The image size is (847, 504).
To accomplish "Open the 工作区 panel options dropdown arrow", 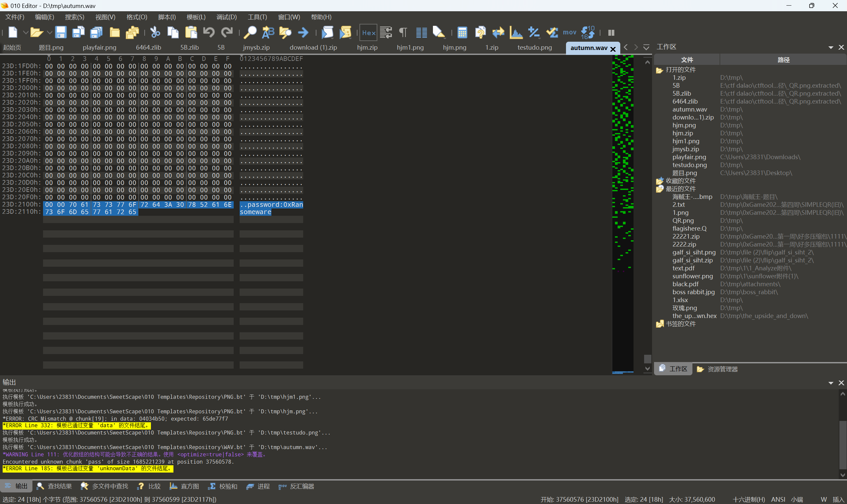I will [x=831, y=48].
